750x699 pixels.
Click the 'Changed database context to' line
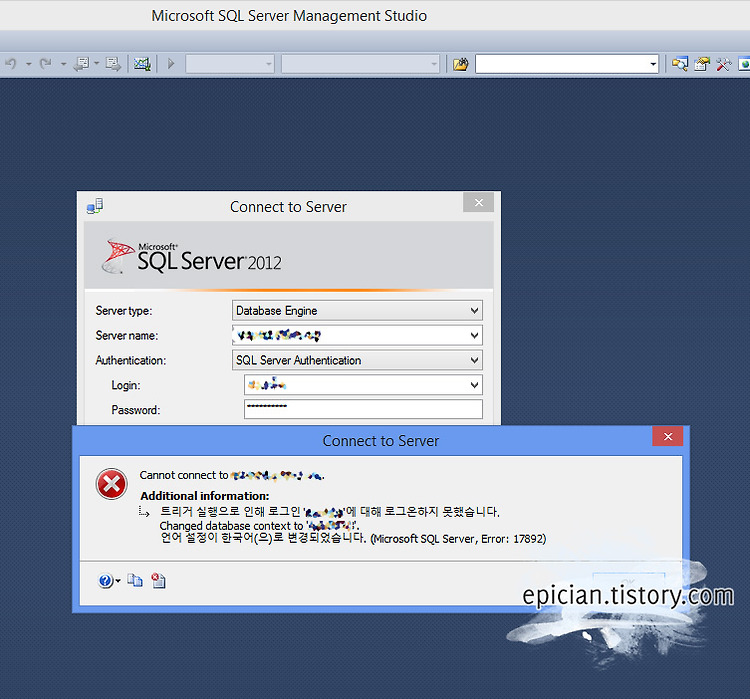259,526
